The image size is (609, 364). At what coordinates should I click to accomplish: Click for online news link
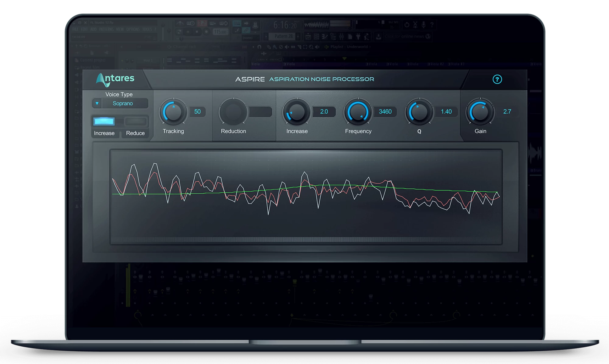pyautogui.click(x=404, y=37)
